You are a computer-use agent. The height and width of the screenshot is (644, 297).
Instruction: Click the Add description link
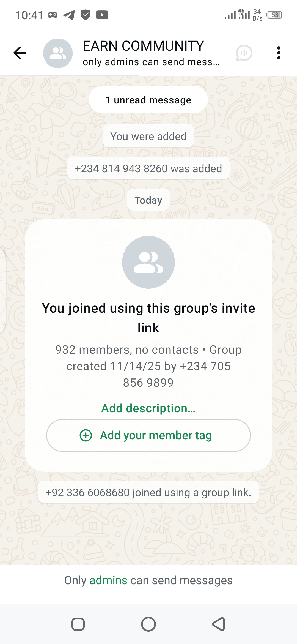[148, 408]
